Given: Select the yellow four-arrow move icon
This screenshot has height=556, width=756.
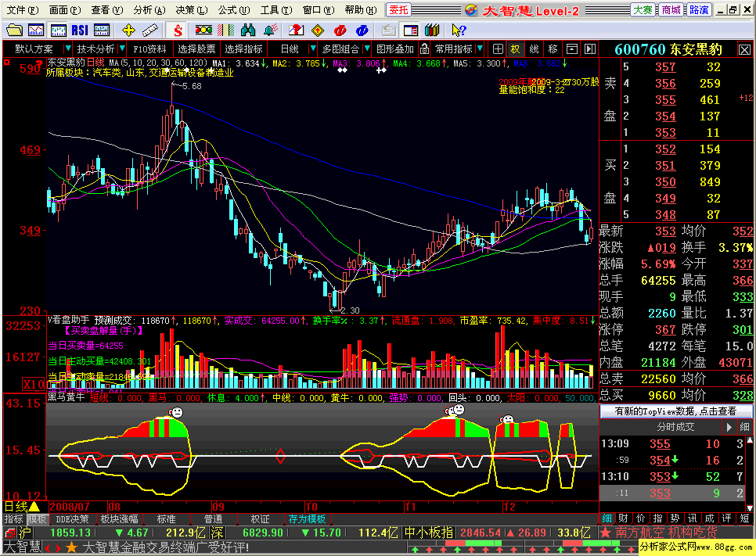Looking at the screenshot, I should (x=128, y=30).
